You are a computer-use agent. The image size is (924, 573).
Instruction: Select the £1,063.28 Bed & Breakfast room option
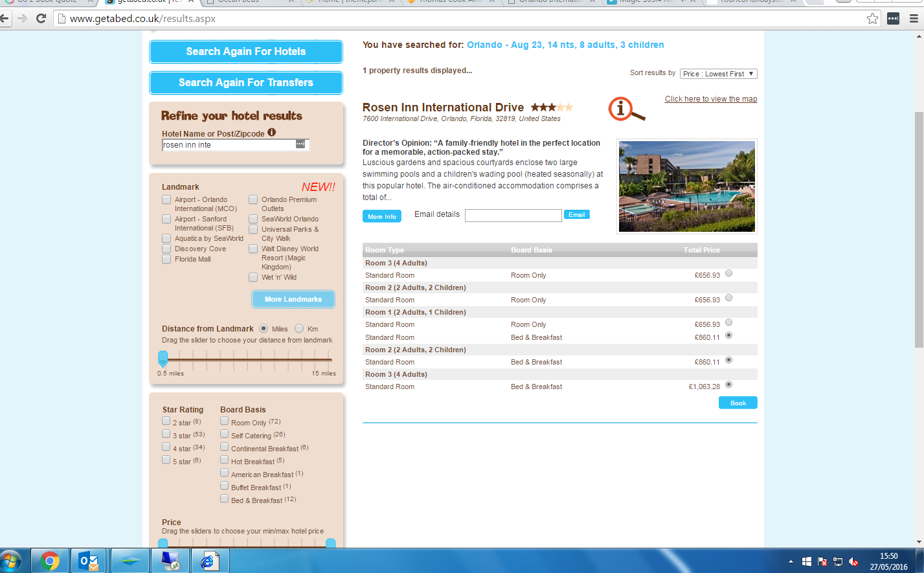728,385
